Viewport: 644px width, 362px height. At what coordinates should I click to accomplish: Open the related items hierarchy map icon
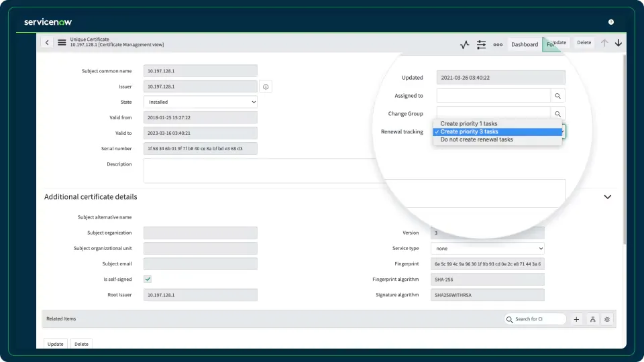coord(592,319)
